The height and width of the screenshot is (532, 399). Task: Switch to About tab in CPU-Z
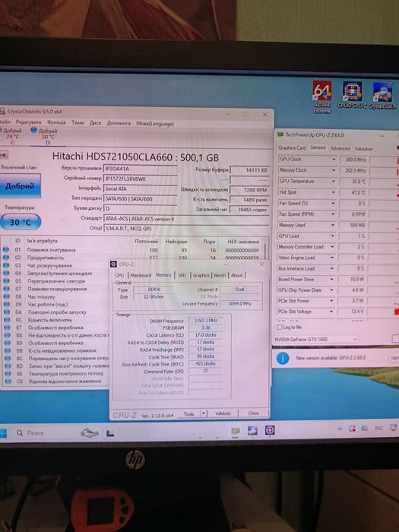click(237, 275)
